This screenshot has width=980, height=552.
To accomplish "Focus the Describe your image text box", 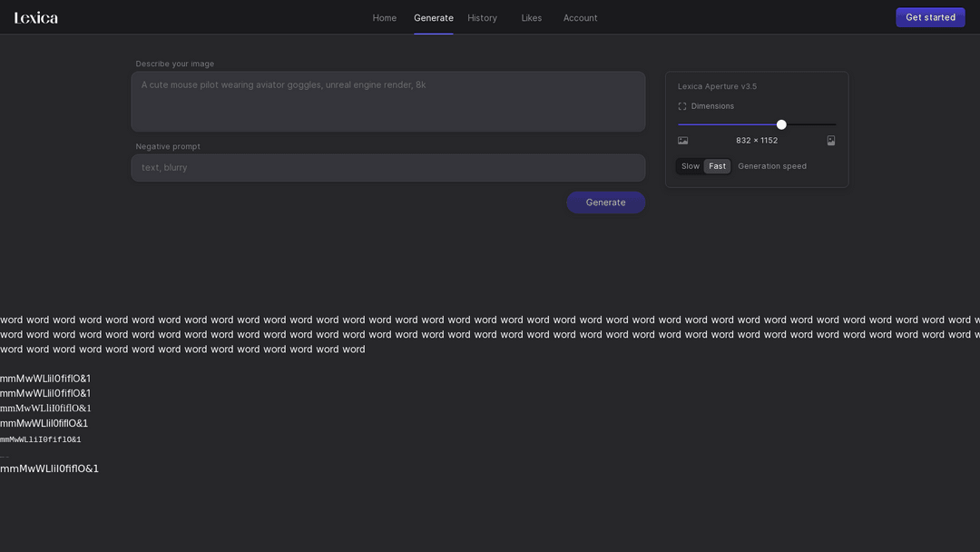I will tap(387, 102).
